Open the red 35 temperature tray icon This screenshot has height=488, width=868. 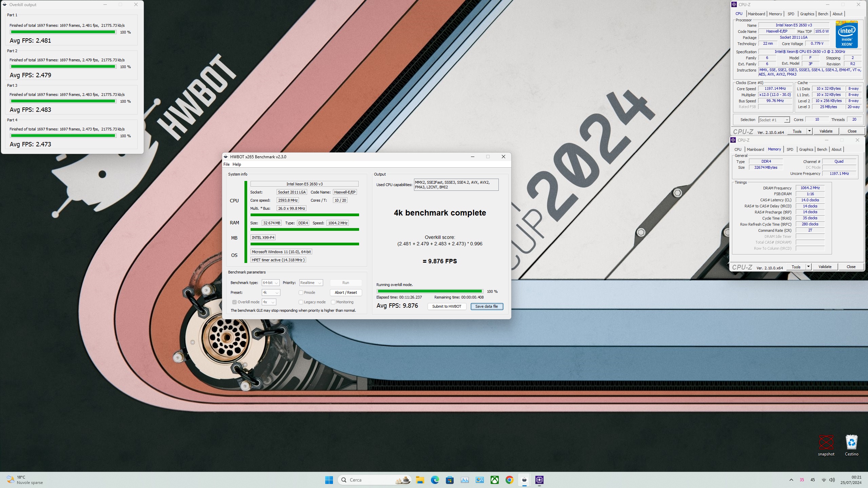click(802, 480)
